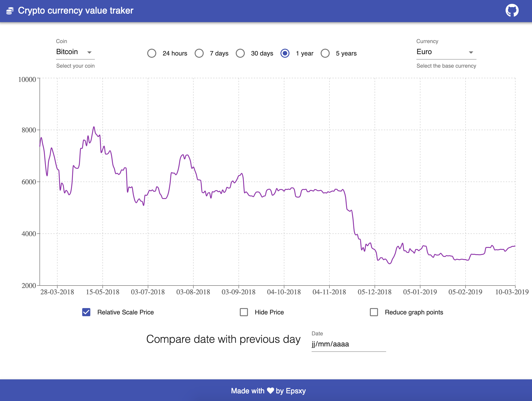Click 'Select your coin' helper text
The width and height of the screenshot is (532, 401).
75,66
